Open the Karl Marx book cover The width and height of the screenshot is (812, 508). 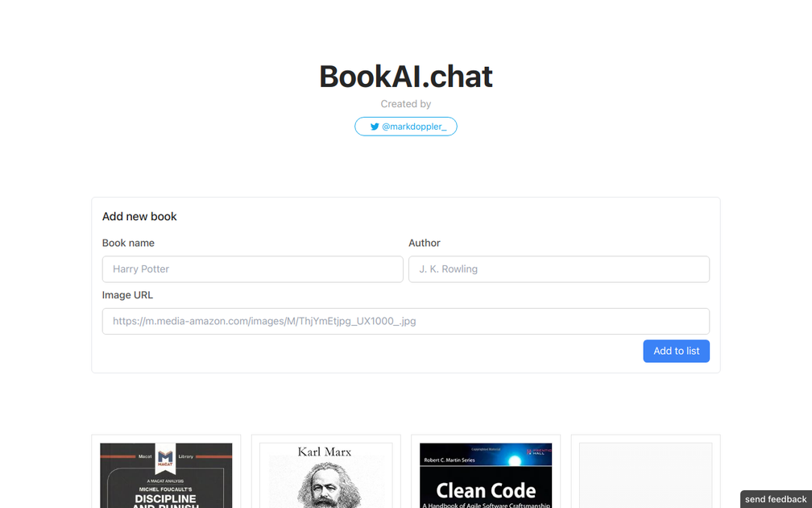(x=325, y=476)
